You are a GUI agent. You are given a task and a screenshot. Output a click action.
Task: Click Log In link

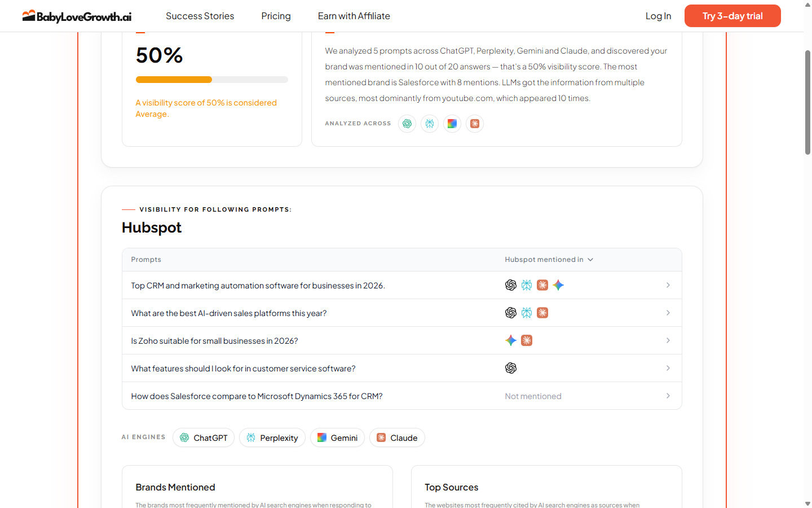coord(658,16)
